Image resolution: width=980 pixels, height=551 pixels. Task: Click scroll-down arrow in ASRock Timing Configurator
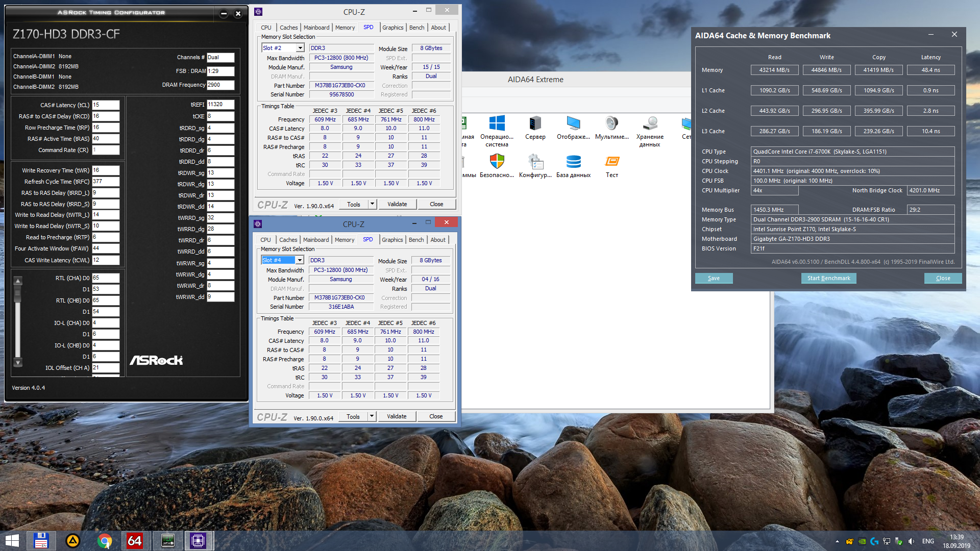(x=18, y=363)
